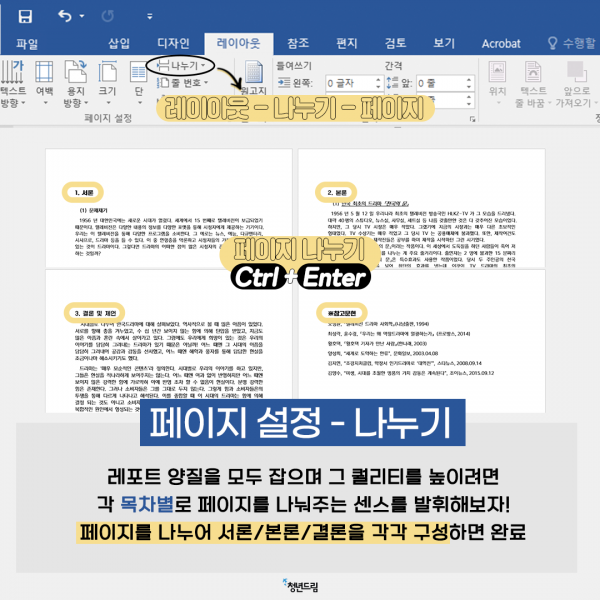The height and width of the screenshot is (600, 600).
Task: Switch to the 디자인 tab
Action: click(x=173, y=43)
